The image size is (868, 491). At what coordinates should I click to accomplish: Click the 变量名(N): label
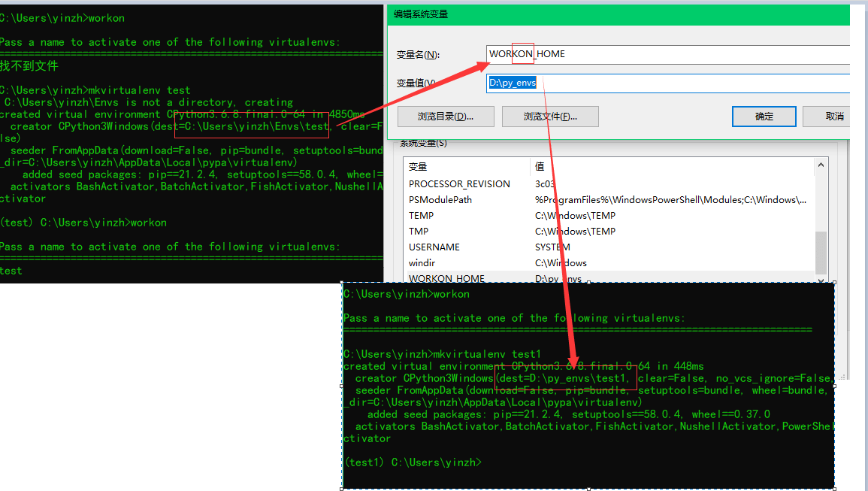418,55
